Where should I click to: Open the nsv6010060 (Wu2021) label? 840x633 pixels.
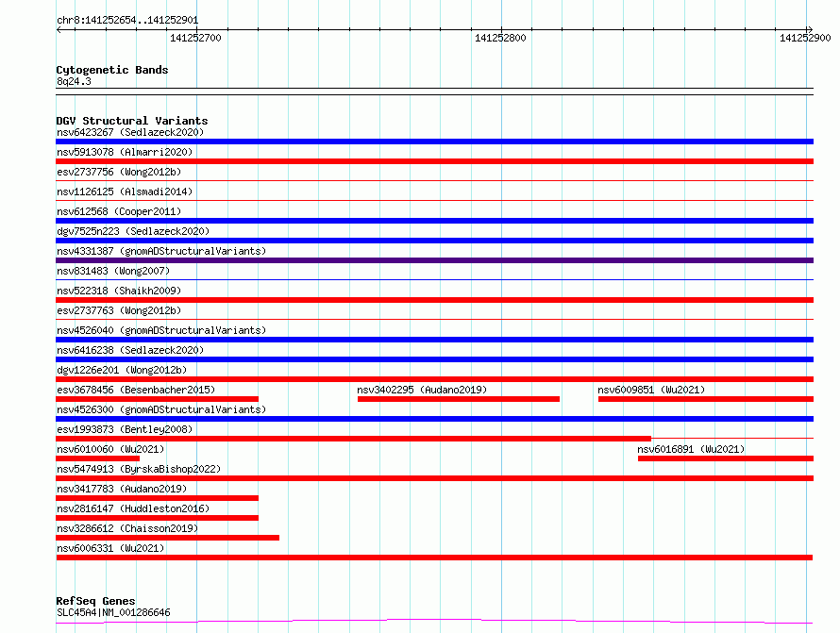point(110,449)
